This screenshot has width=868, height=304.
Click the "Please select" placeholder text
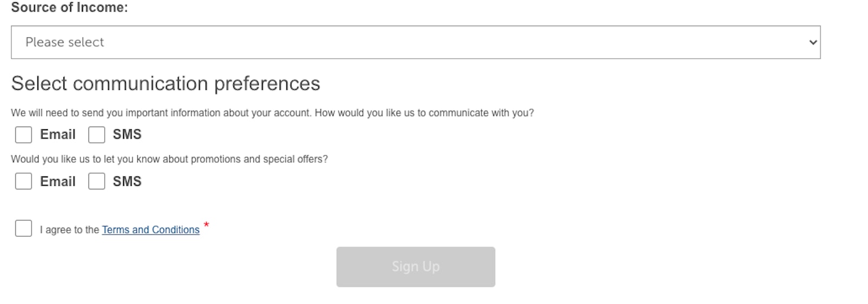click(x=65, y=42)
